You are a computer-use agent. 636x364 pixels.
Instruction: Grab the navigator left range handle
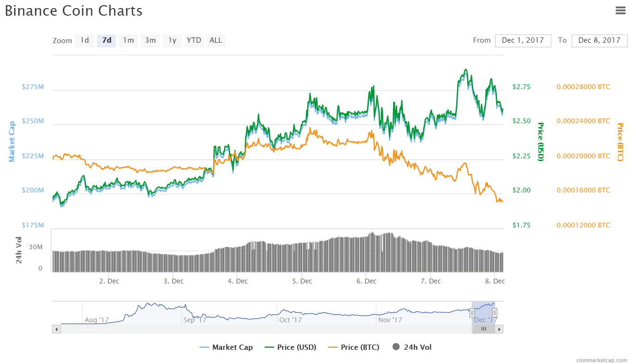tap(472, 313)
